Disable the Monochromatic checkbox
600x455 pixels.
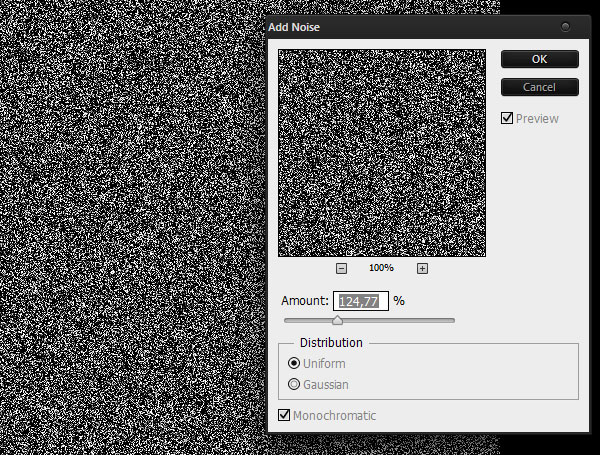(x=284, y=415)
